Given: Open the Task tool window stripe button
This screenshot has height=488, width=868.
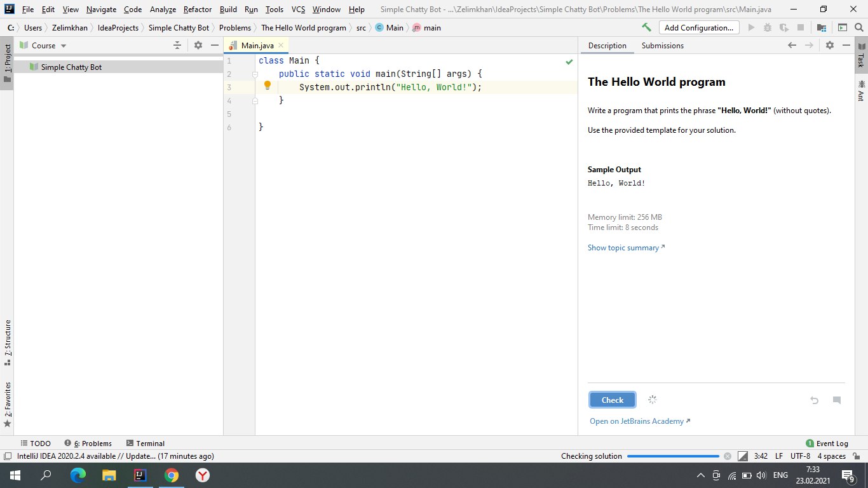Looking at the screenshot, I should tap(860, 55).
